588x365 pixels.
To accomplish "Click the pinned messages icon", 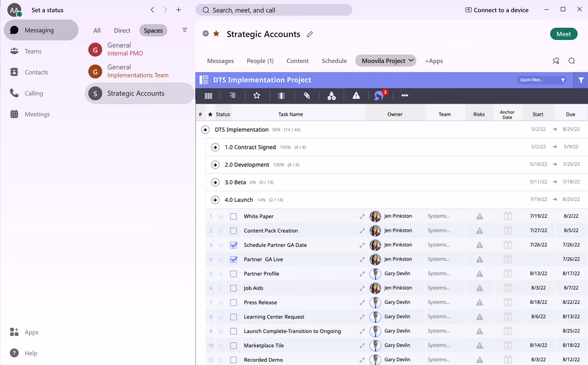I will (556, 61).
